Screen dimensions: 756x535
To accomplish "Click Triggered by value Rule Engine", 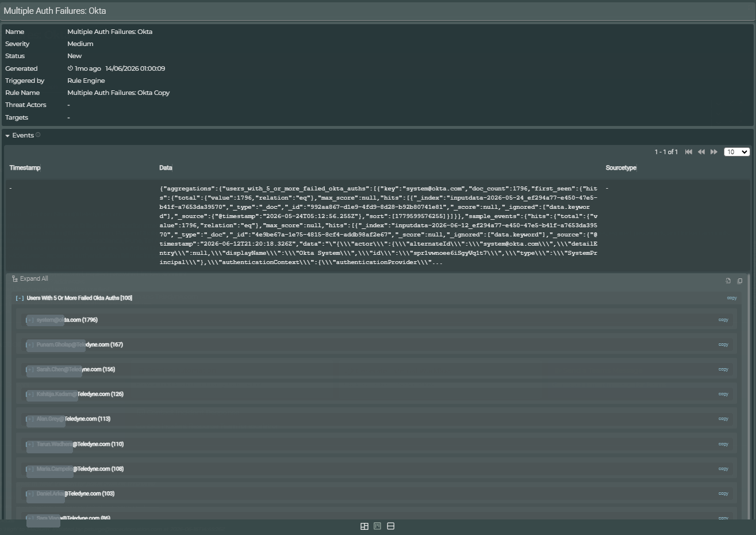I will point(86,81).
